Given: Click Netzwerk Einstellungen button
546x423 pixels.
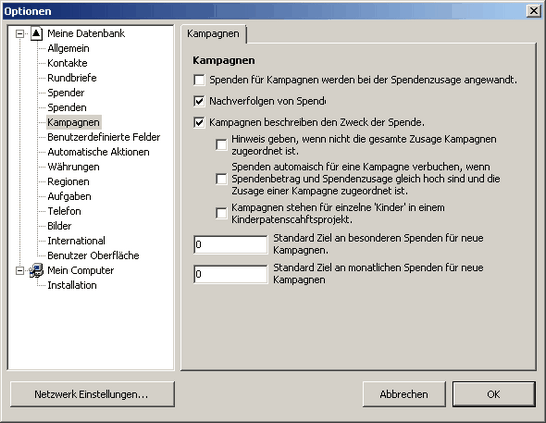Looking at the screenshot, I should (92, 394).
